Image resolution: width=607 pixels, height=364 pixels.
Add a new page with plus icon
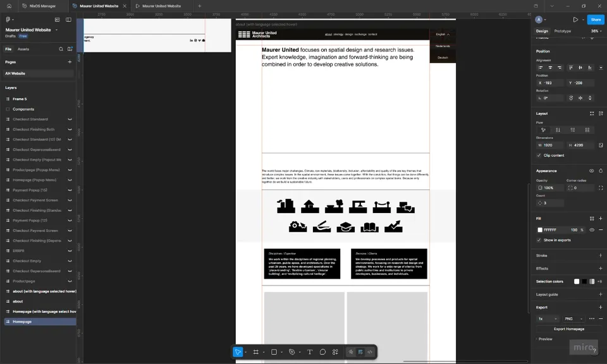(x=70, y=62)
